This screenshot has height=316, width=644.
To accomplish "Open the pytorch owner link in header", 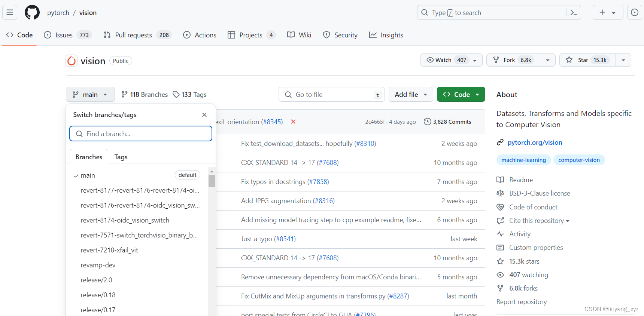I will point(58,12).
